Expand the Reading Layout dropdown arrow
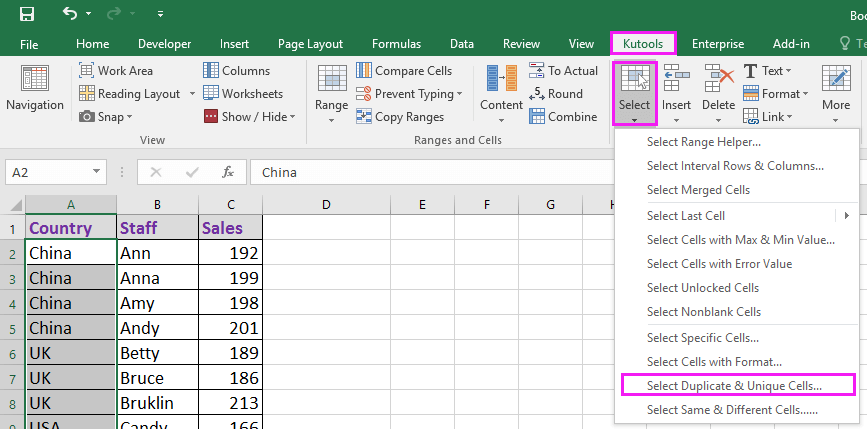This screenshot has height=429, width=867. 192,93
